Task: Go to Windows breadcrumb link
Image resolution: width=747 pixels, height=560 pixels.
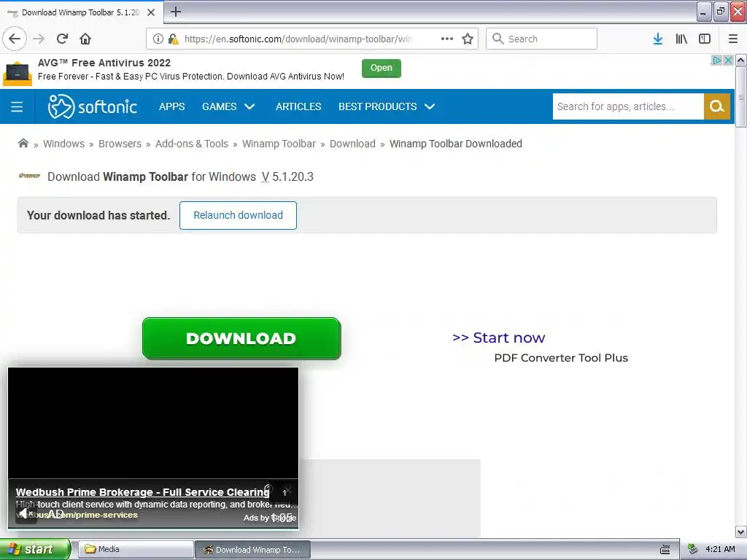Action: [64, 144]
